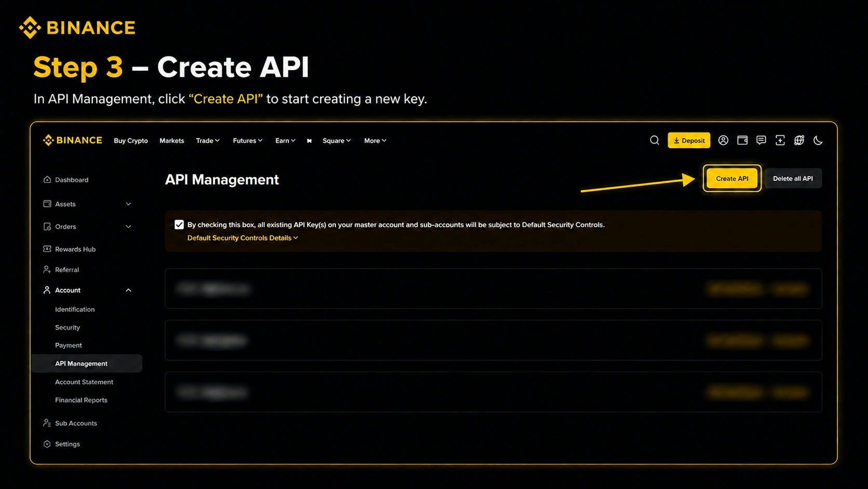Image resolution: width=868 pixels, height=489 pixels.
Task: Open the search magnifier icon
Action: click(x=655, y=140)
